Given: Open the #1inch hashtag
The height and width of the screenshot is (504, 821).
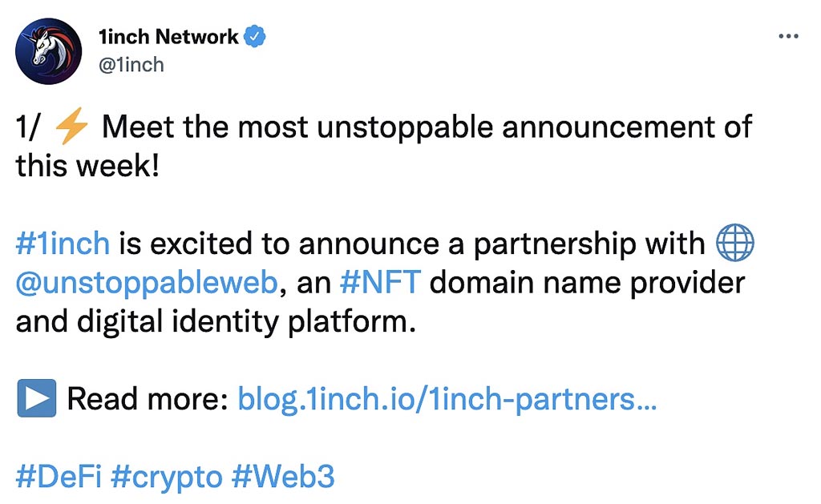Looking at the screenshot, I should (x=63, y=244).
